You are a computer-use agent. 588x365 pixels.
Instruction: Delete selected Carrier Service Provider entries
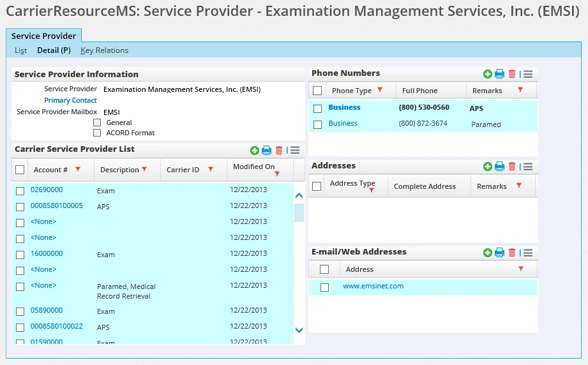[279, 150]
